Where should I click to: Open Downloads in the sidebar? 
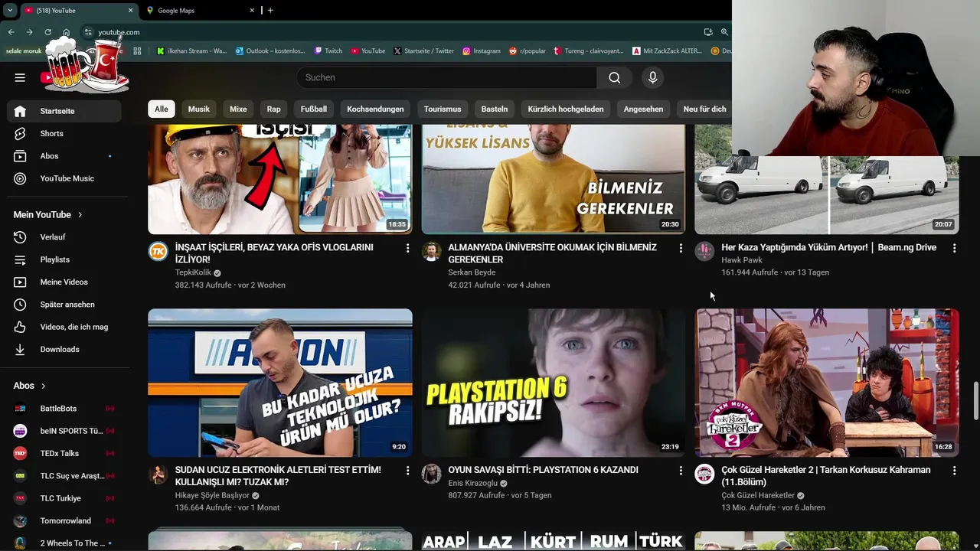[64, 350]
